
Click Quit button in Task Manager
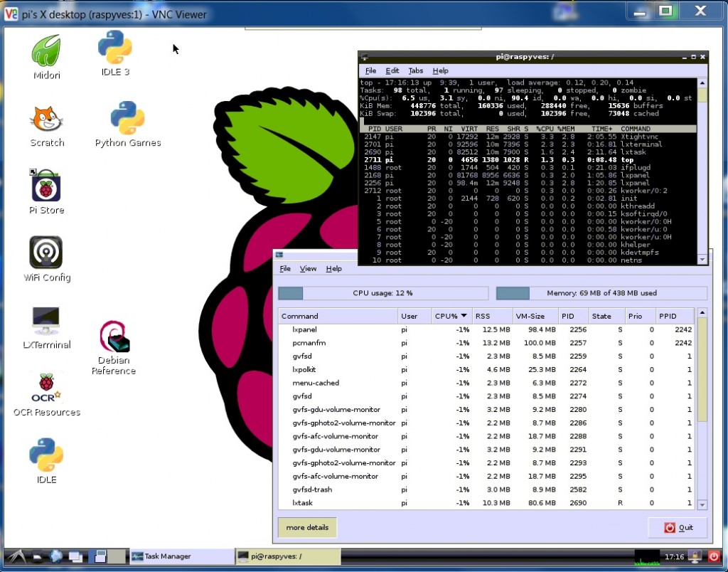point(678,527)
